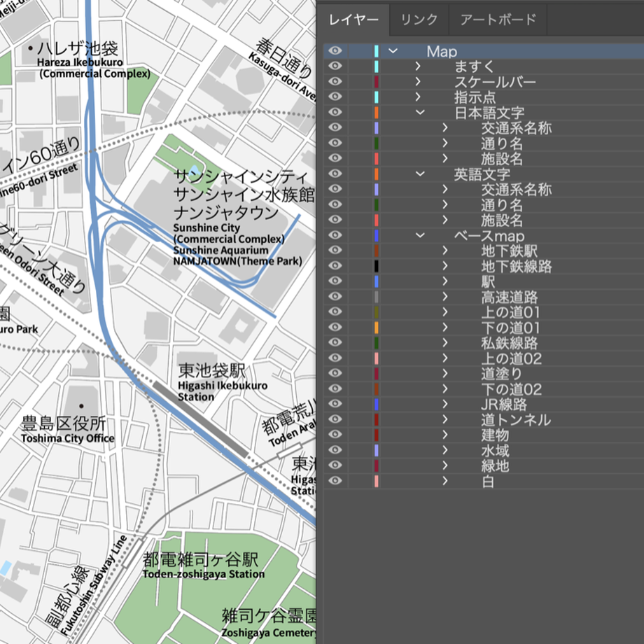Toggle visibility of the 上の道01 layer
Screen dimensions: 644x644
pos(335,311)
